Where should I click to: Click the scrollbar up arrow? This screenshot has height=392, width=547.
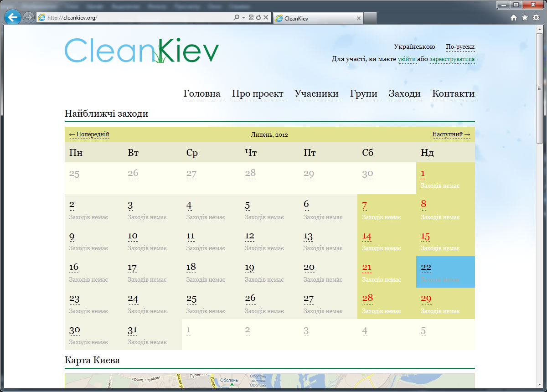[540, 28]
